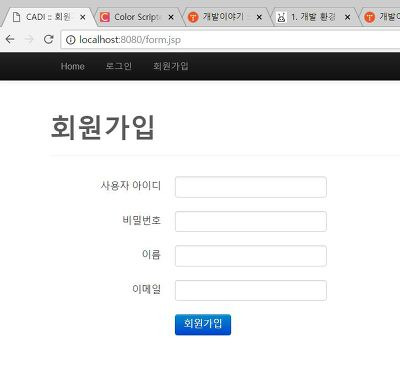Click the 개발이야기 tab's orange favicon
The width and height of the screenshot is (400, 390).
tap(193, 17)
